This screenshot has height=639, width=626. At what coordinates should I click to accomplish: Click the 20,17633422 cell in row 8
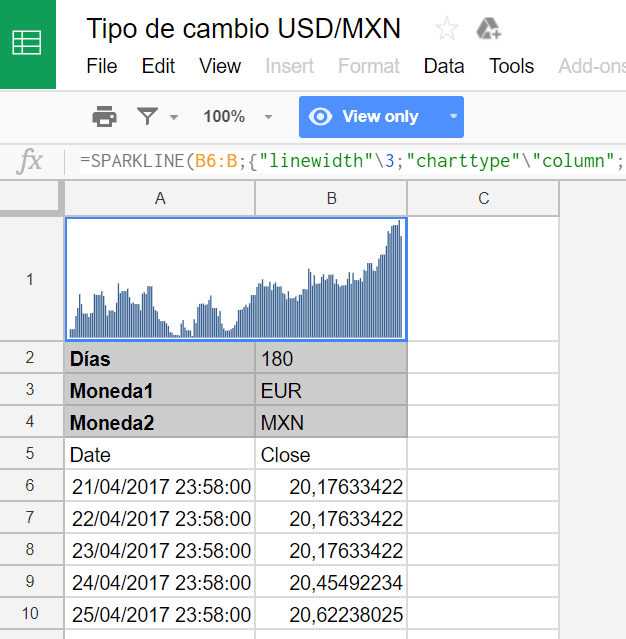pos(331,550)
